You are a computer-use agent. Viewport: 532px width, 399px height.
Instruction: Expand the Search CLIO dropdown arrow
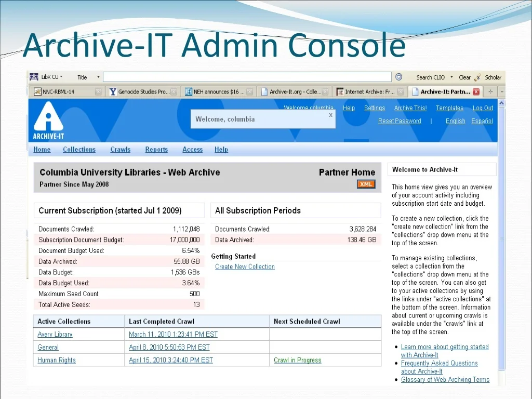[451, 77]
